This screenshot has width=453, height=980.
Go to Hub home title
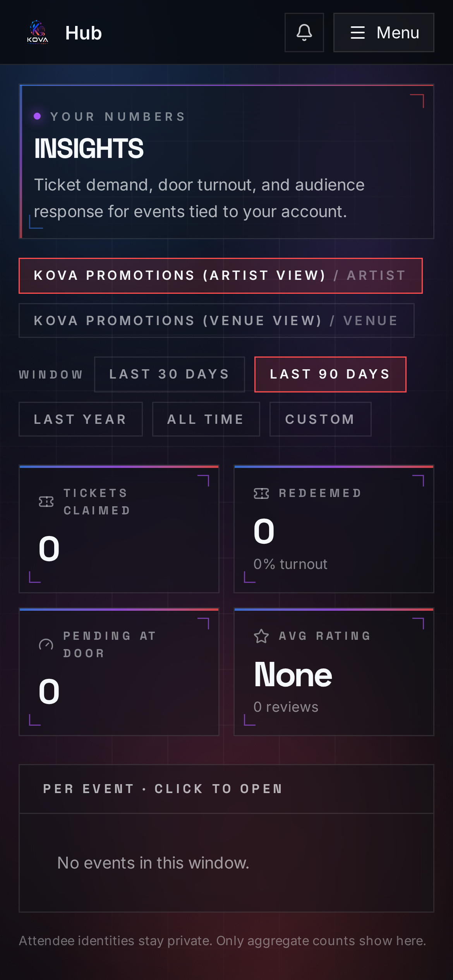(84, 33)
